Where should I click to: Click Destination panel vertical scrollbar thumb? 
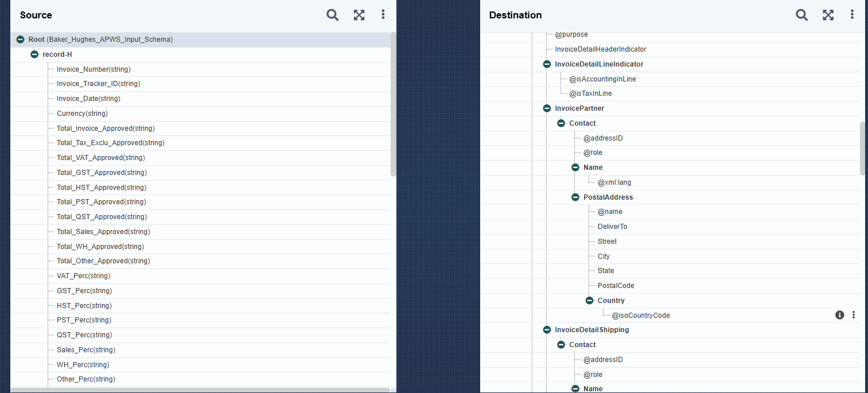point(863,148)
